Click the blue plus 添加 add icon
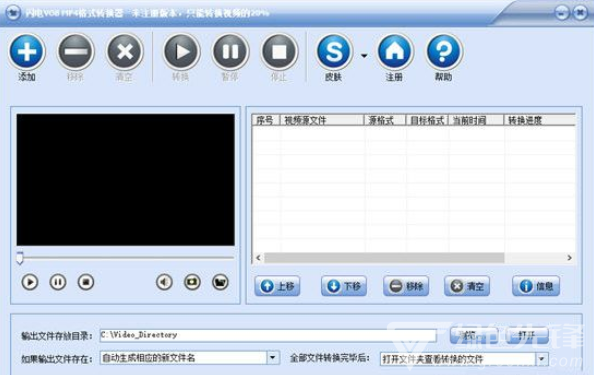The height and width of the screenshot is (375, 594). [x=27, y=52]
